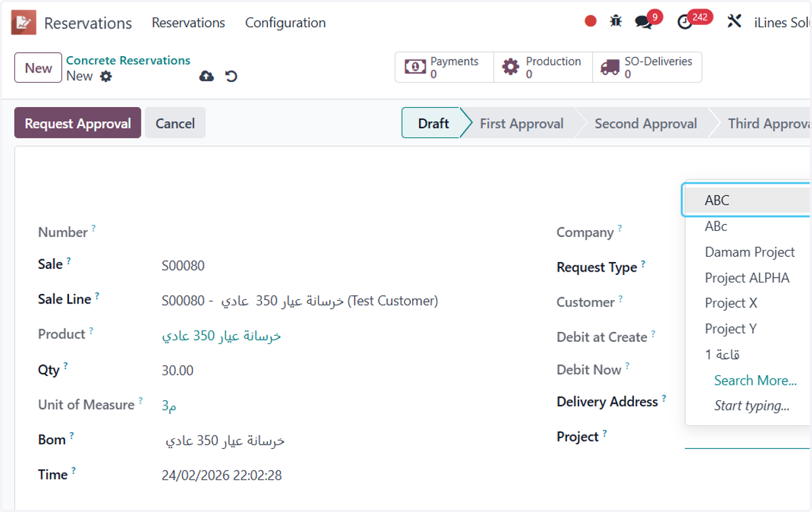Image resolution: width=812 pixels, height=512 pixels.
Task: Click the Project input field
Action: click(x=747, y=437)
